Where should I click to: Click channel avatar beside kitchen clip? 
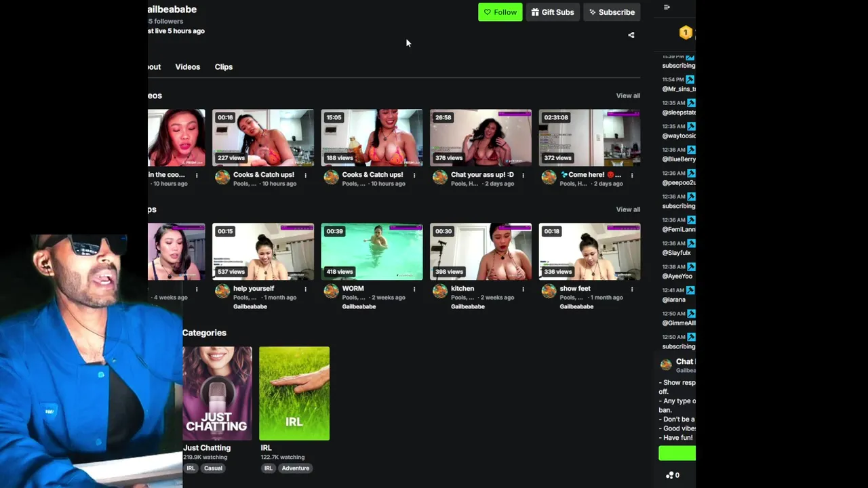pos(440,291)
